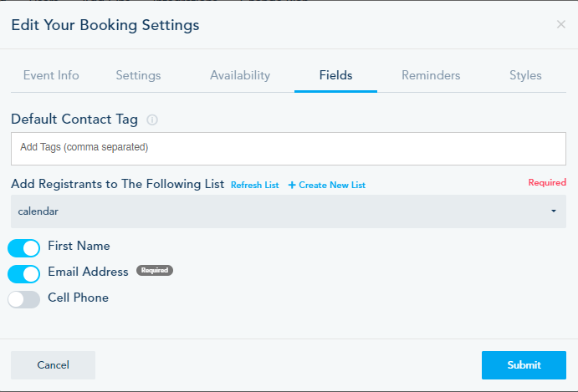578x392 pixels.
Task: Disable the First Name toggle
Action: click(x=24, y=248)
